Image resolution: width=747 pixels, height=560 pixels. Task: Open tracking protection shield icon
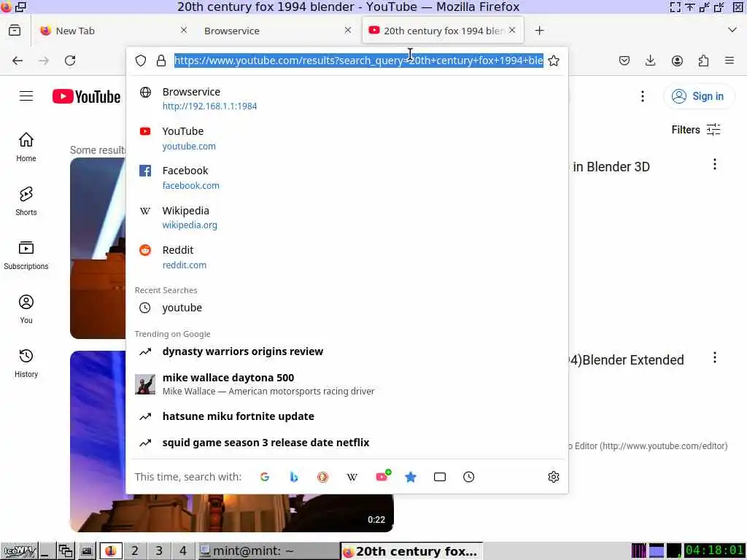(x=141, y=61)
